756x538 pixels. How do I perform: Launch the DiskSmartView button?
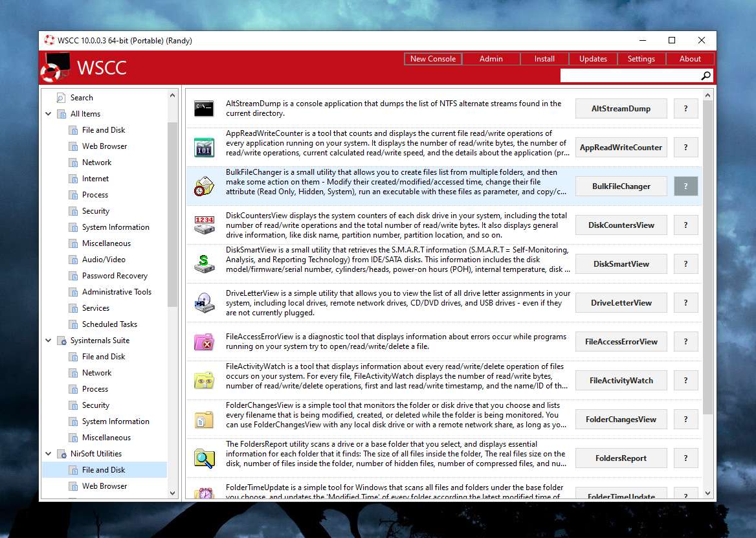[621, 264]
